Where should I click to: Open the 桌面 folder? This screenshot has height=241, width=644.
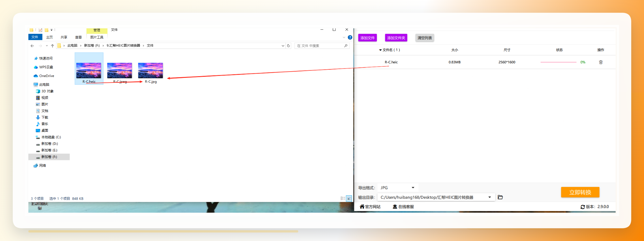coord(42,130)
